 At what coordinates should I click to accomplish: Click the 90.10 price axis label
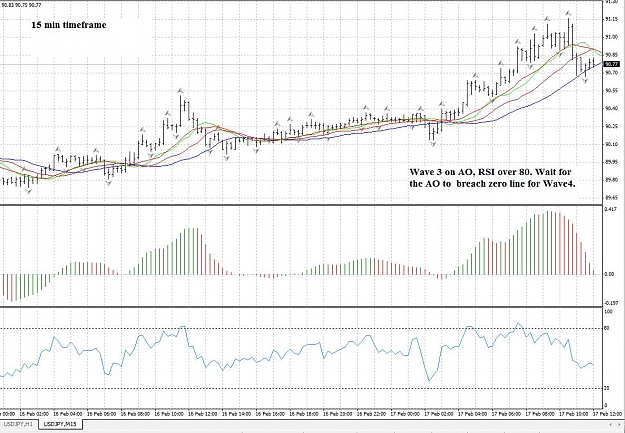coord(611,144)
